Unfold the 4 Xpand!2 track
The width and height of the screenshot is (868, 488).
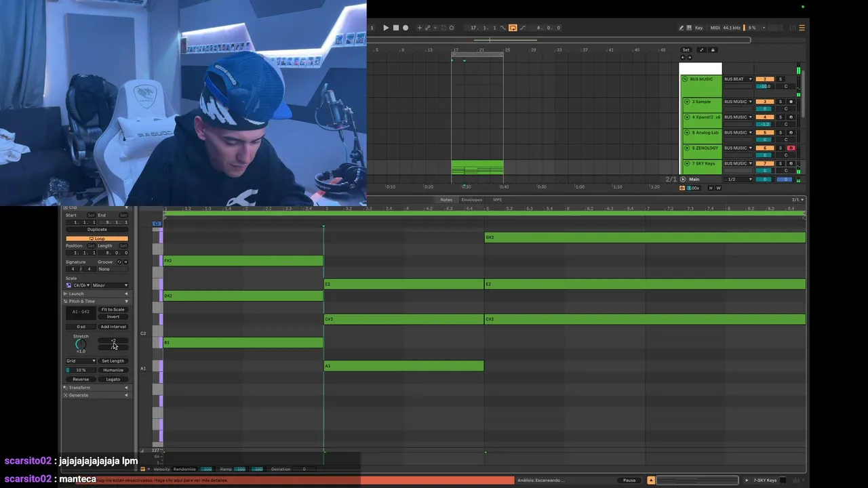pyautogui.click(x=687, y=117)
